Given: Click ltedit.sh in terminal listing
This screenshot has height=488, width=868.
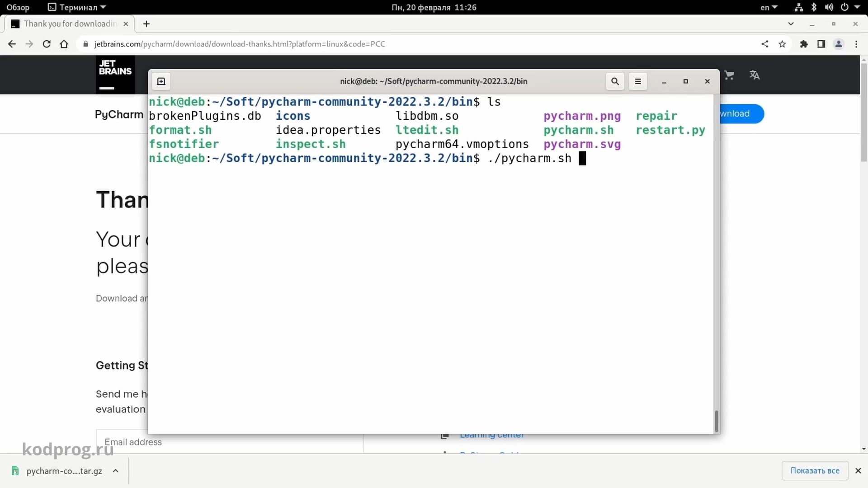Looking at the screenshot, I should [x=427, y=130].
